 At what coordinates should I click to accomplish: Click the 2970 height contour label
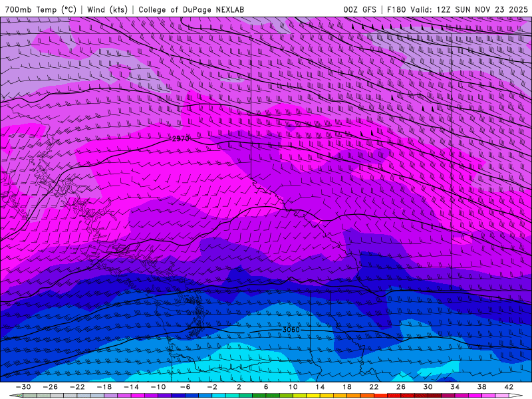click(181, 138)
